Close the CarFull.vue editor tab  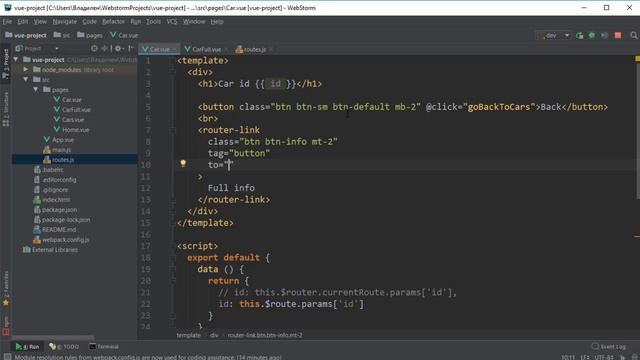pos(226,49)
